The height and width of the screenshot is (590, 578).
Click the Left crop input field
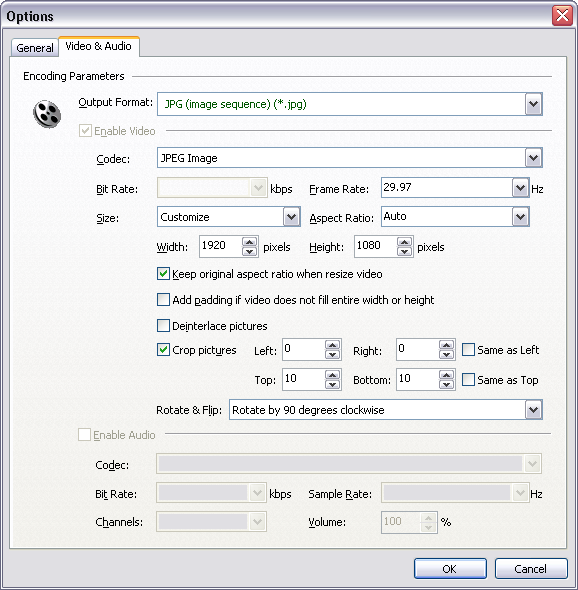click(304, 350)
